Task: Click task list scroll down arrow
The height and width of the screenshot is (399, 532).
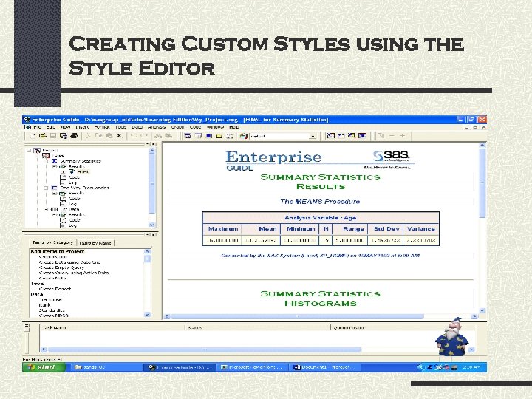Action: coord(147,315)
